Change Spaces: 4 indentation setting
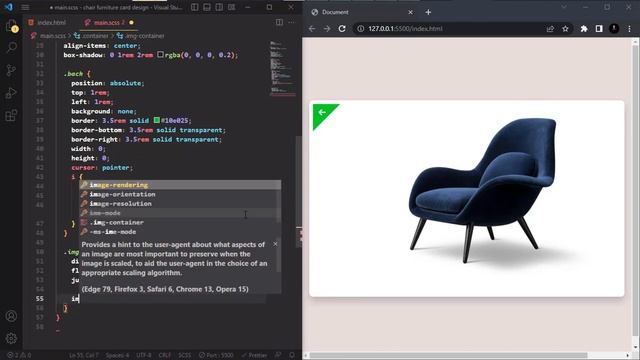This screenshot has width=640, height=360. coord(117,355)
